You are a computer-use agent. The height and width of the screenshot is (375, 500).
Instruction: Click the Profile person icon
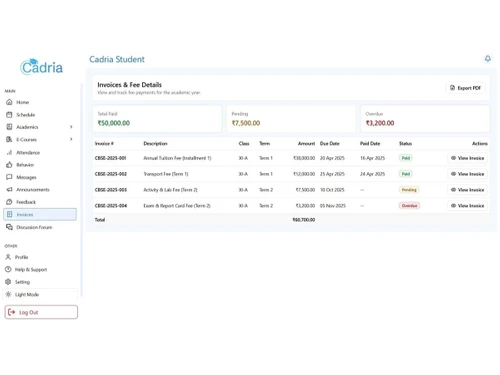[8, 257]
